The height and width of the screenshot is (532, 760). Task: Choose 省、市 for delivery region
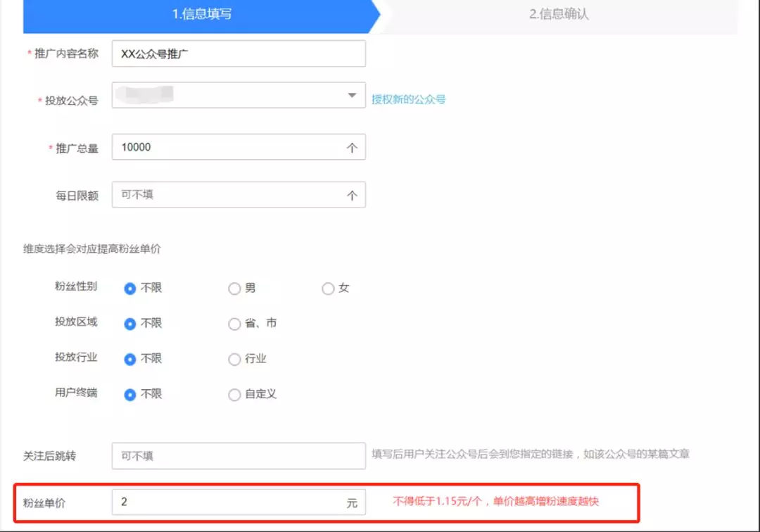click(x=234, y=324)
